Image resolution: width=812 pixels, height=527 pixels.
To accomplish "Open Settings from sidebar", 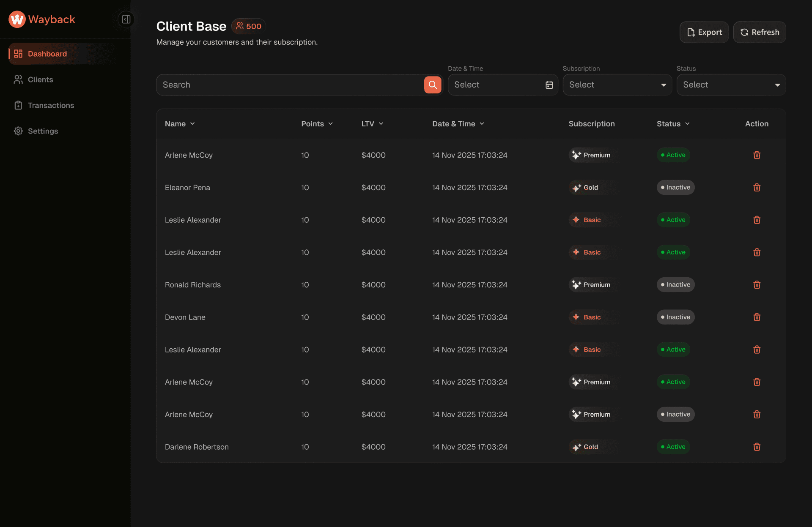I will pyautogui.click(x=43, y=131).
